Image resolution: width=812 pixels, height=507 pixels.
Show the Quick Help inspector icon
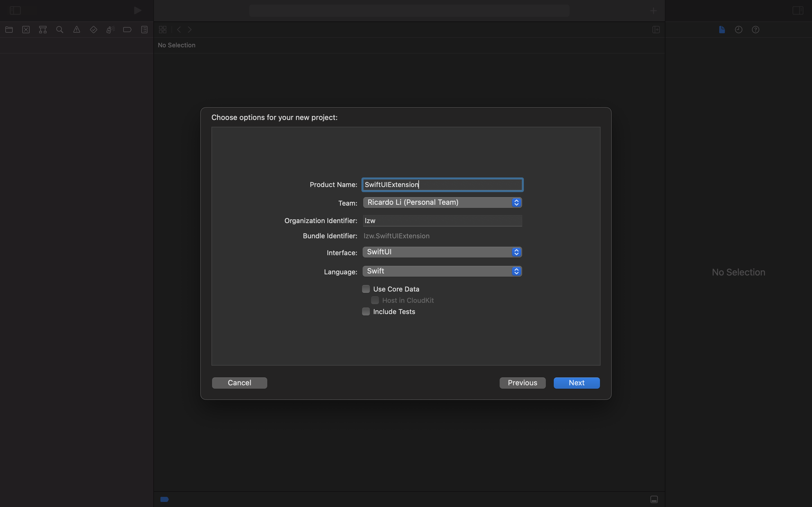[755, 30]
